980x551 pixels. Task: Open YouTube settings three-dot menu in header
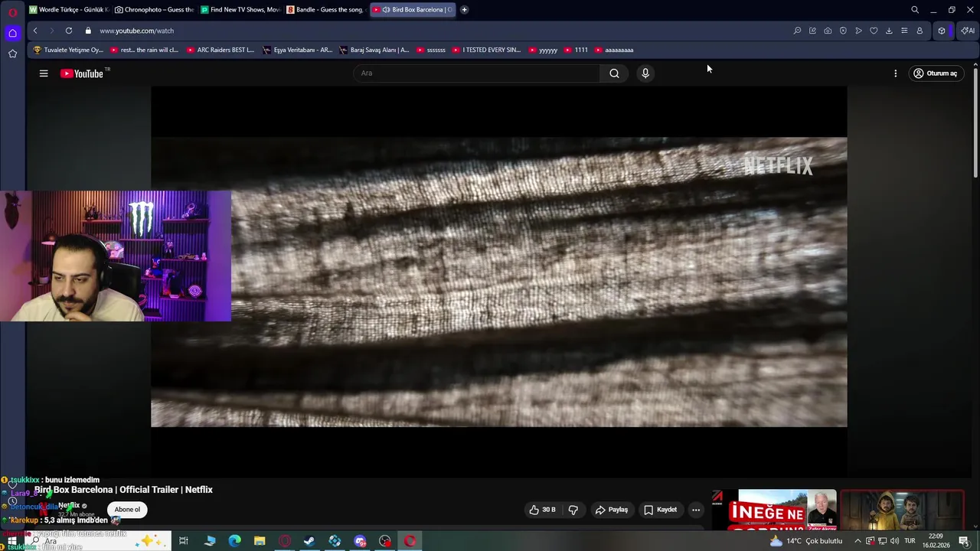point(895,73)
